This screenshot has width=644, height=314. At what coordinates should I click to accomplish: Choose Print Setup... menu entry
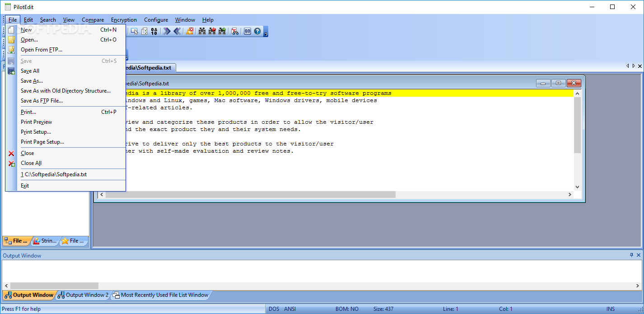click(x=65, y=132)
